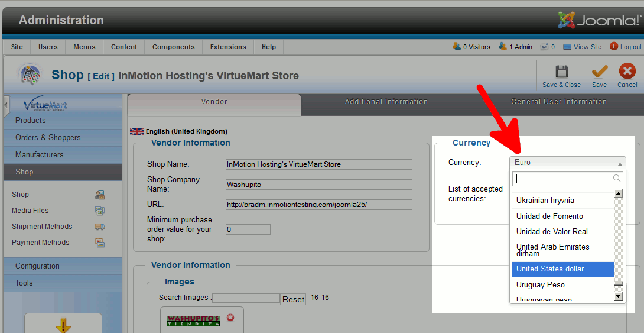Open the Users menu
This screenshot has height=333, width=644.
coord(48,47)
